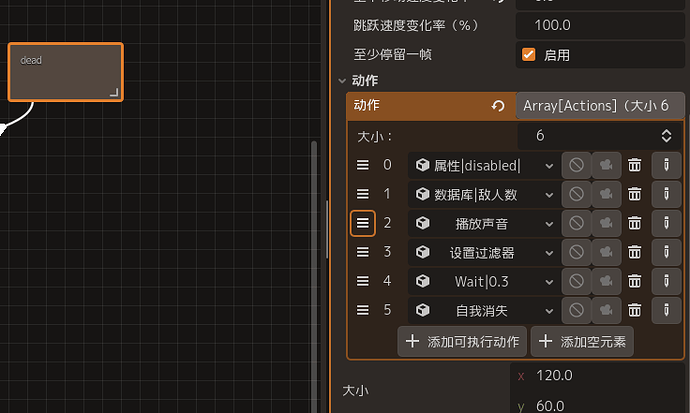Image resolution: width=690 pixels, height=413 pixels.
Task: Toggle the circle-slash button on 数据库|敌人数 row
Action: [x=576, y=194]
